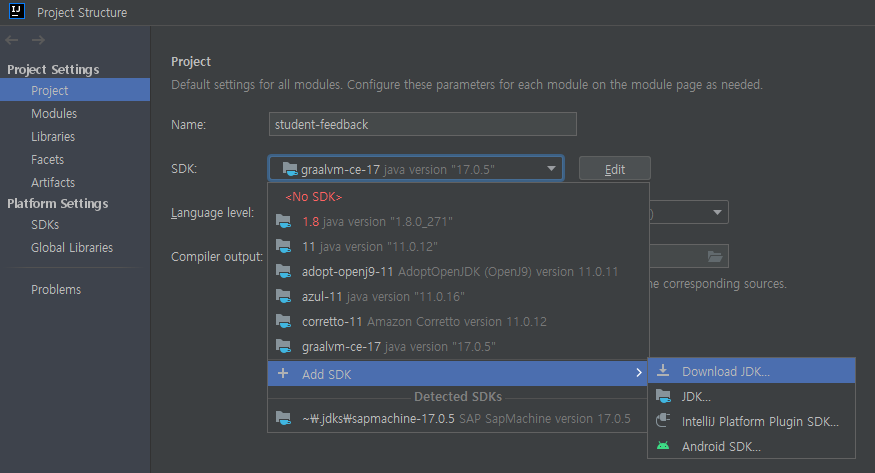Image resolution: width=875 pixels, height=473 pixels.
Task: Open SDKs under Platform Settings
Action: pyautogui.click(x=75, y=224)
